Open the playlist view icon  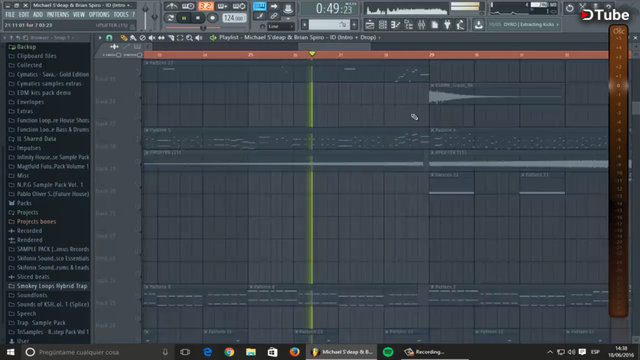coord(370,25)
